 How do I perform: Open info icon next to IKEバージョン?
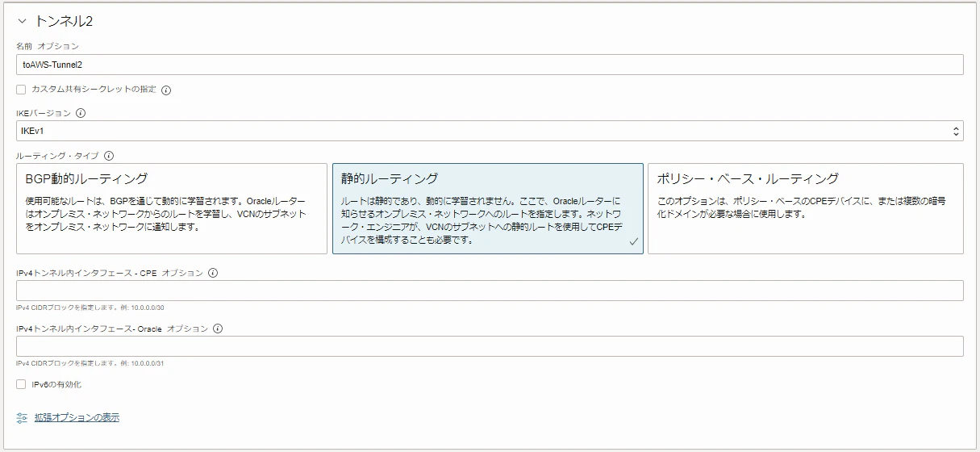(x=81, y=114)
